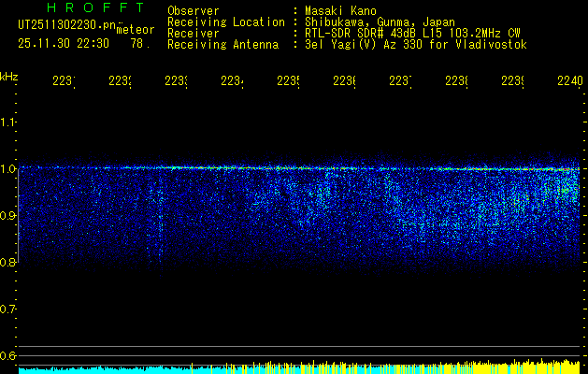Viewport: 588px width, 374px height.
Task: Select the receiver text RTL-SDR SDR# 43dB
Action: [x=362, y=34]
